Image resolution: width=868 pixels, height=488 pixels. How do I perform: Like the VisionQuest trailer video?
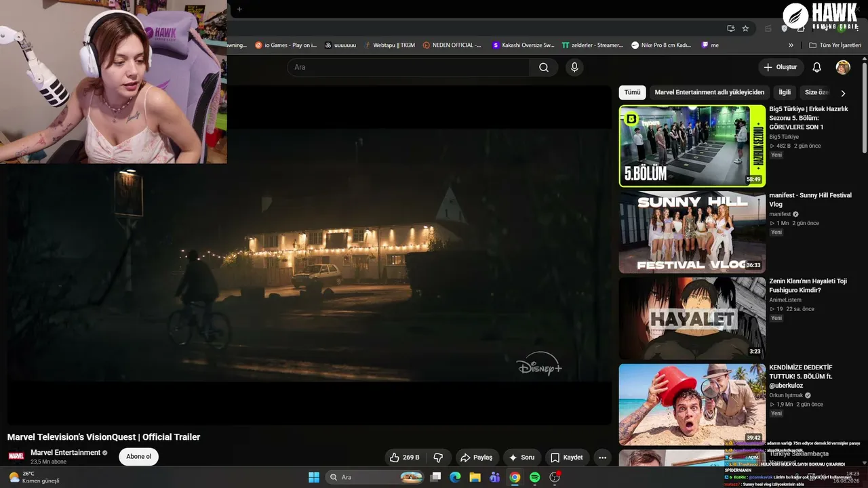[405, 457]
